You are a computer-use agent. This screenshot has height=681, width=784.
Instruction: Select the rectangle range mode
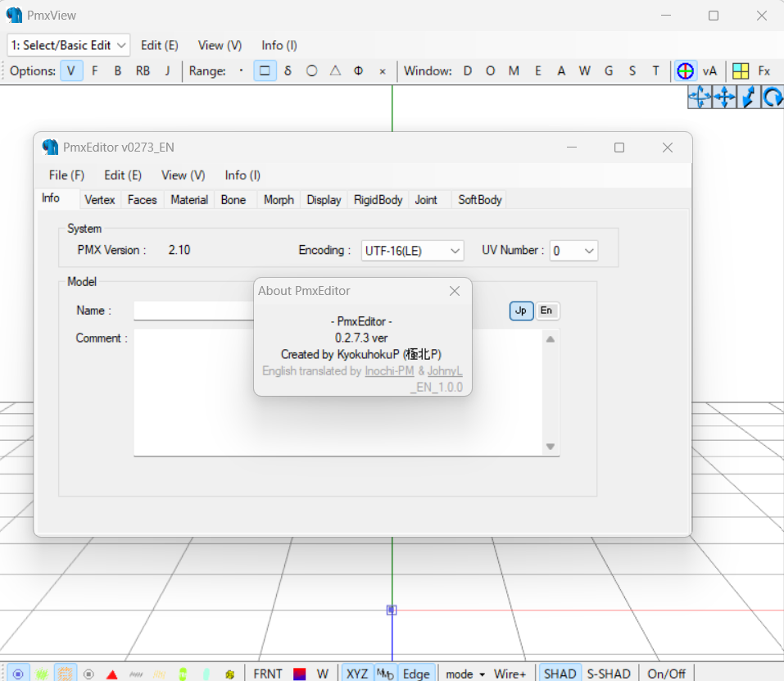point(265,70)
